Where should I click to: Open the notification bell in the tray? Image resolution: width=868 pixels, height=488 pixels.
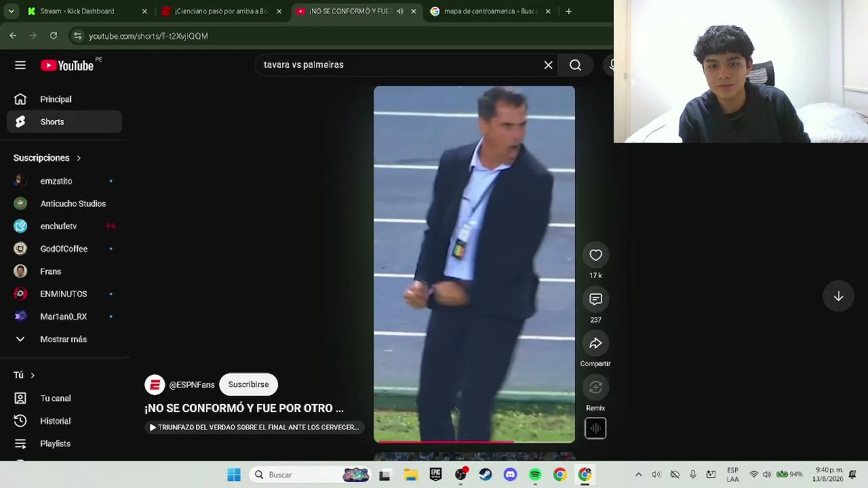coord(852,475)
